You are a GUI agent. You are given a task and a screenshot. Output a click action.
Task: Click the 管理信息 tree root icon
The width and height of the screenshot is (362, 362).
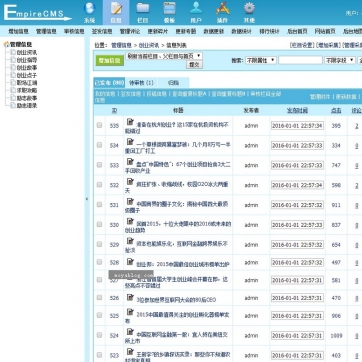[6, 44]
